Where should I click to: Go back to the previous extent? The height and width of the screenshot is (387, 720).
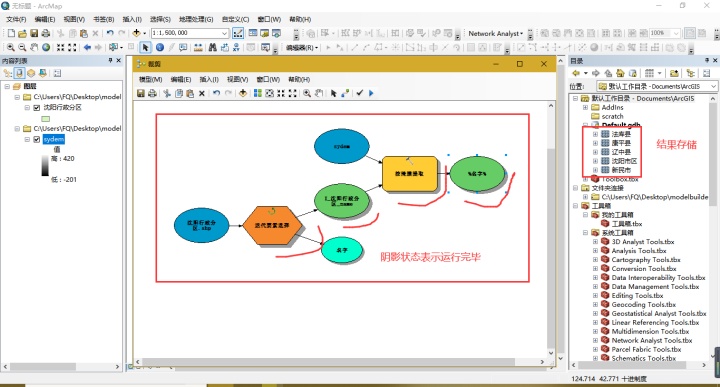87,47
